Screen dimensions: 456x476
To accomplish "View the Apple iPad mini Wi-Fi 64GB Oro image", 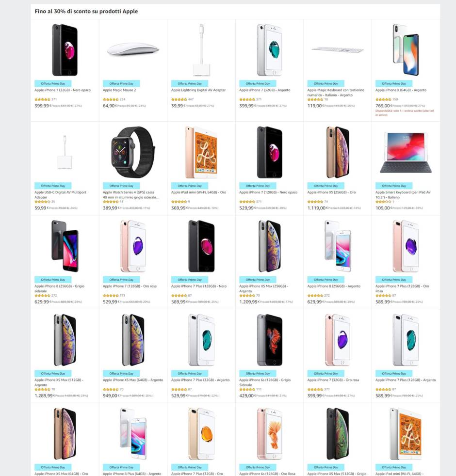I will (x=201, y=152).
